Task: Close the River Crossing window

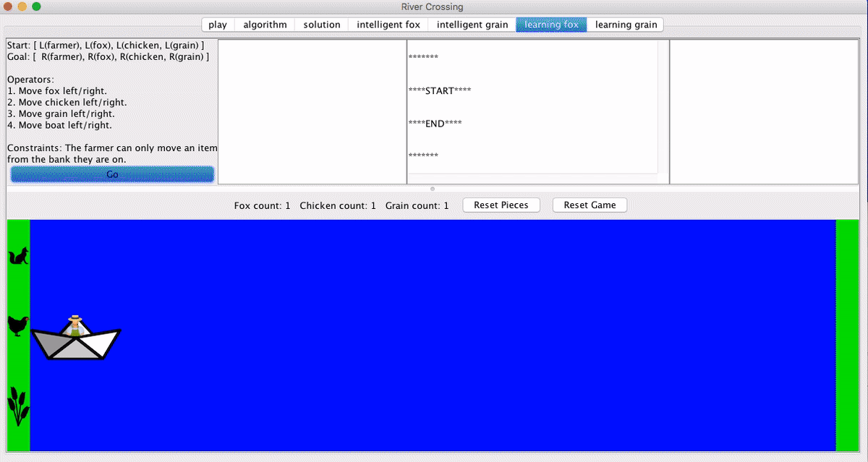Action: [8, 7]
